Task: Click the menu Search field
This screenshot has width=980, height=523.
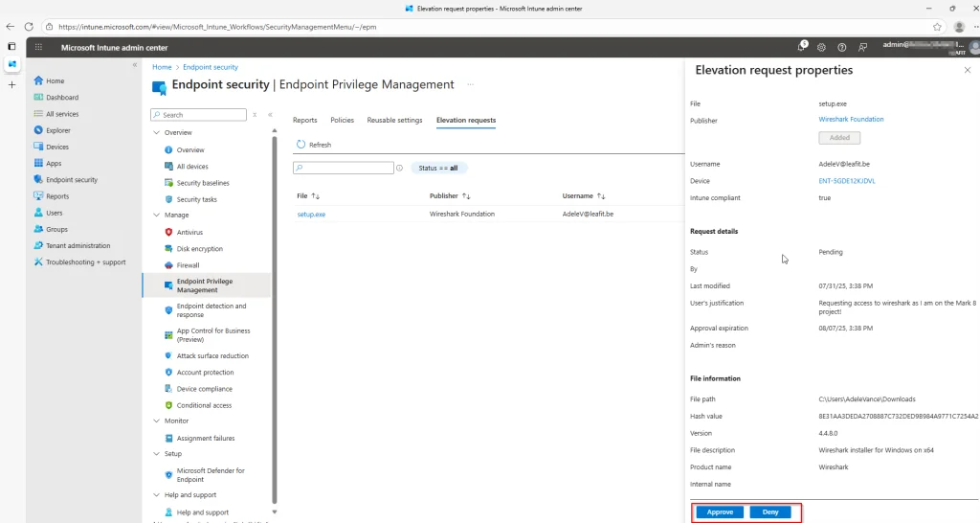Action: pos(199,115)
